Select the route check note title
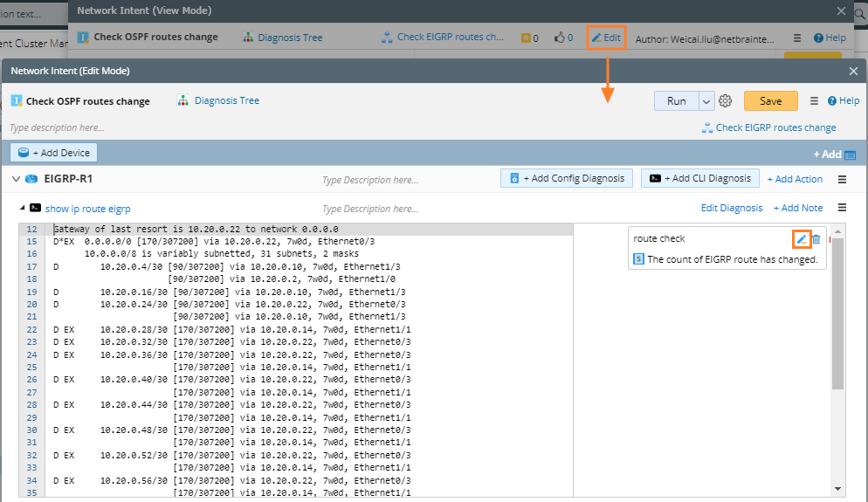The width and height of the screenshot is (868, 502). click(x=658, y=238)
